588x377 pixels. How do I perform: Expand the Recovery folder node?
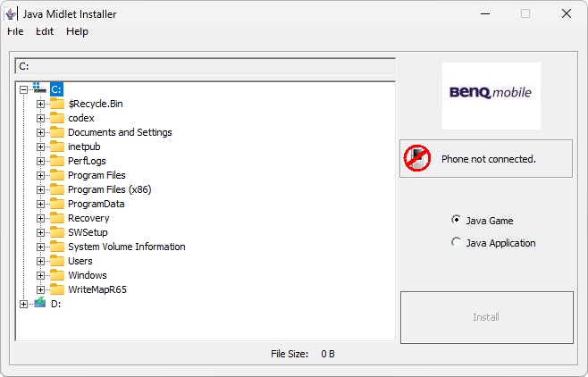[x=40, y=218]
